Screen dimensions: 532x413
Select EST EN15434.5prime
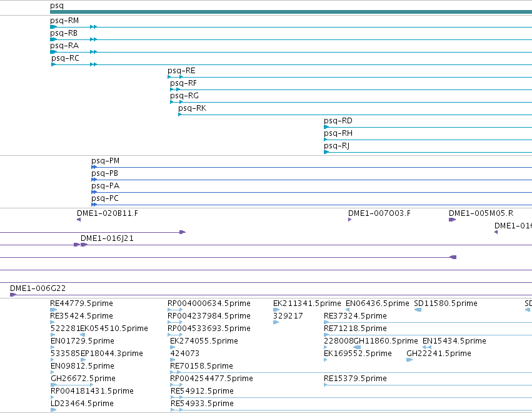click(454, 341)
